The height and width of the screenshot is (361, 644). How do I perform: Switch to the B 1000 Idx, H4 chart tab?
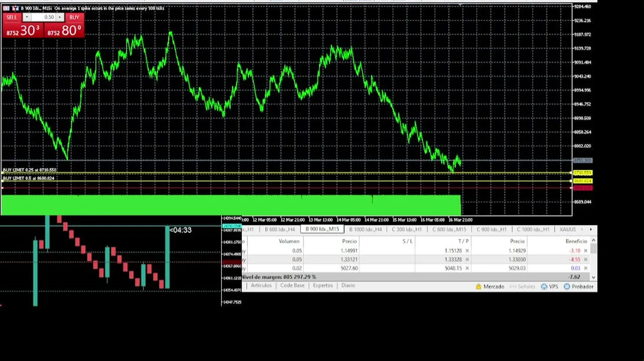pyautogui.click(x=365, y=230)
